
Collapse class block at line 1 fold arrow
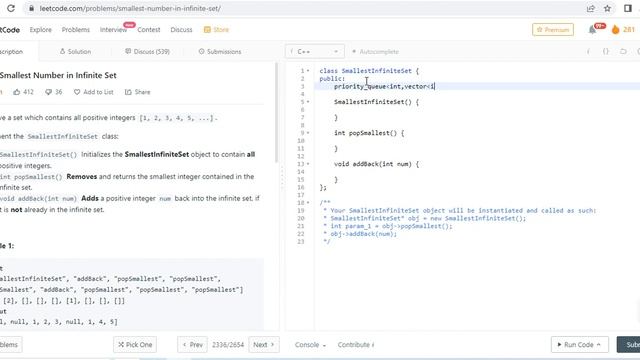308,71
